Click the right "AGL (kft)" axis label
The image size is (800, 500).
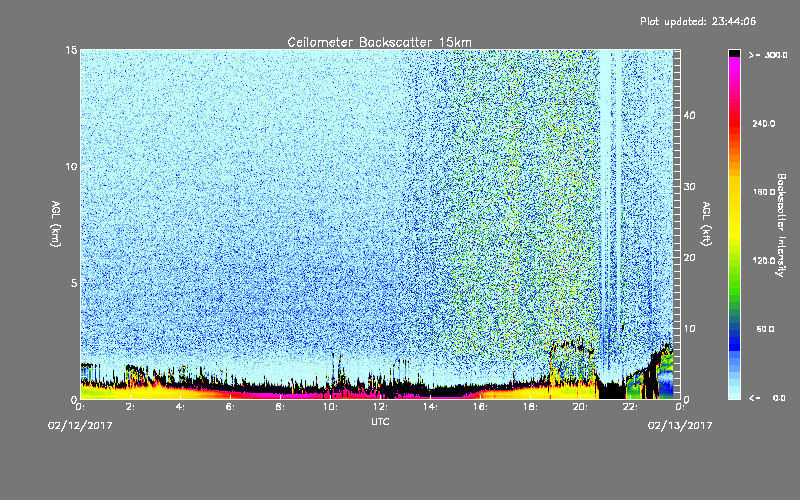click(707, 224)
